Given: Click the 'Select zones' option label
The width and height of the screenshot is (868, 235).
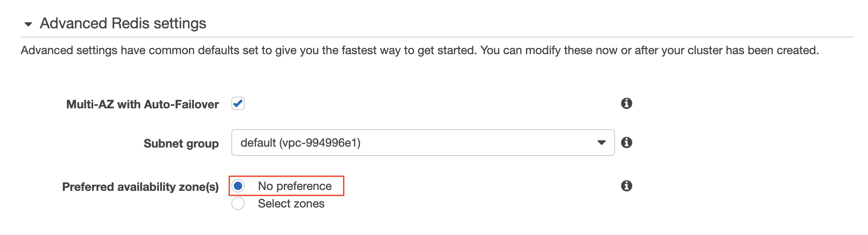Looking at the screenshot, I should pyautogui.click(x=291, y=203).
